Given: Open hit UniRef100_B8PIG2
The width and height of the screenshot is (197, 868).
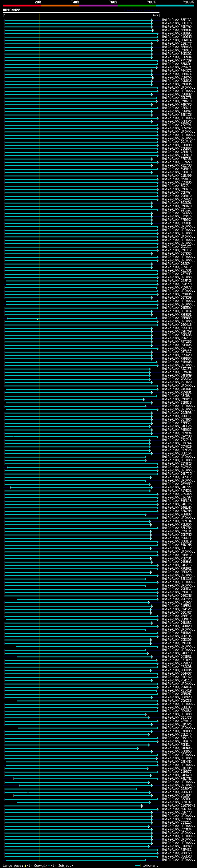Looking at the screenshot, I should (x=177, y=20).
